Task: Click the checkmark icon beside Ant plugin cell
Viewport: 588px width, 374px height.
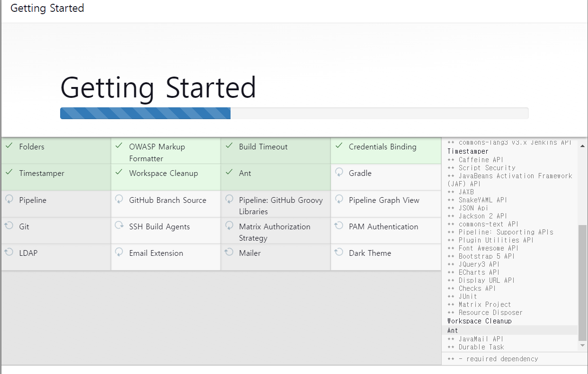Action: (229, 173)
